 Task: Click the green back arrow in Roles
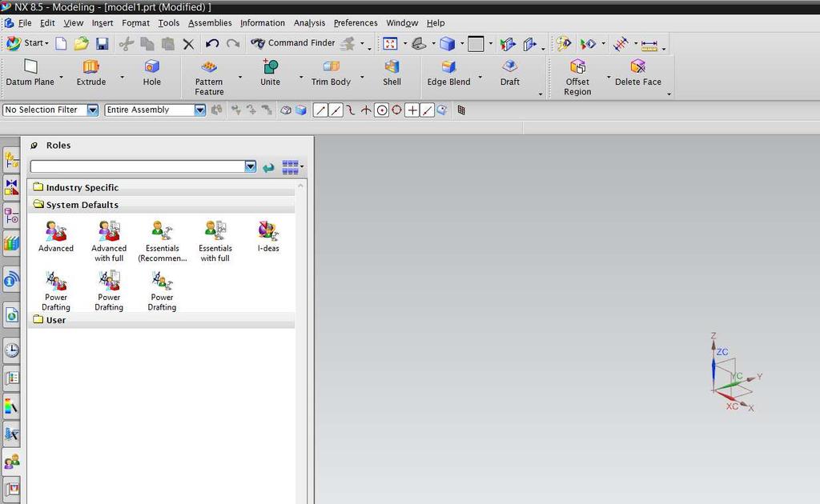tap(269, 168)
